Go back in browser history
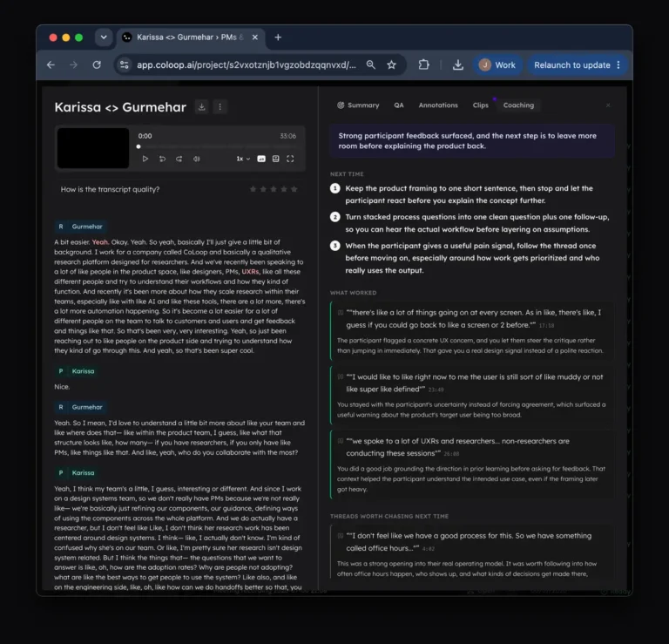Image resolution: width=669 pixels, height=644 pixels. coord(51,64)
